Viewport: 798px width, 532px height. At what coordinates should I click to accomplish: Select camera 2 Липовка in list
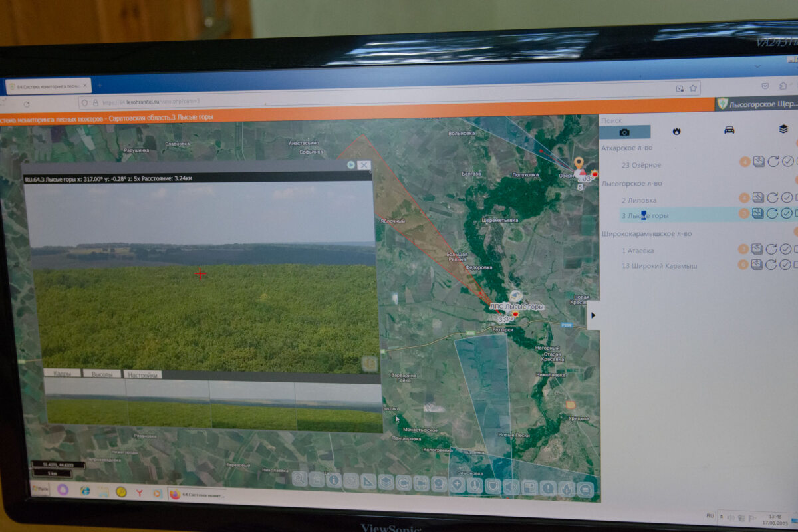[x=638, y=200]
